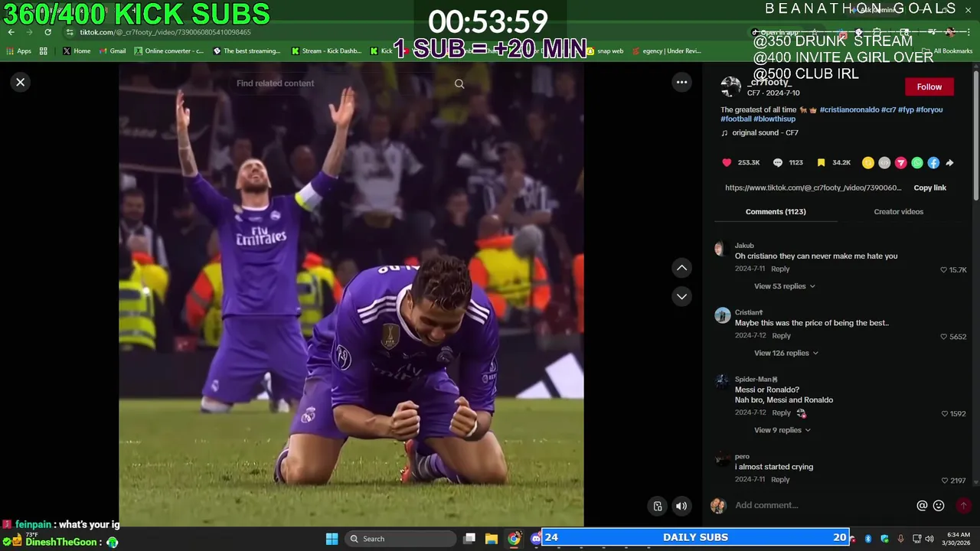Go back in the browser
The image size is (980, 551).
11,32
